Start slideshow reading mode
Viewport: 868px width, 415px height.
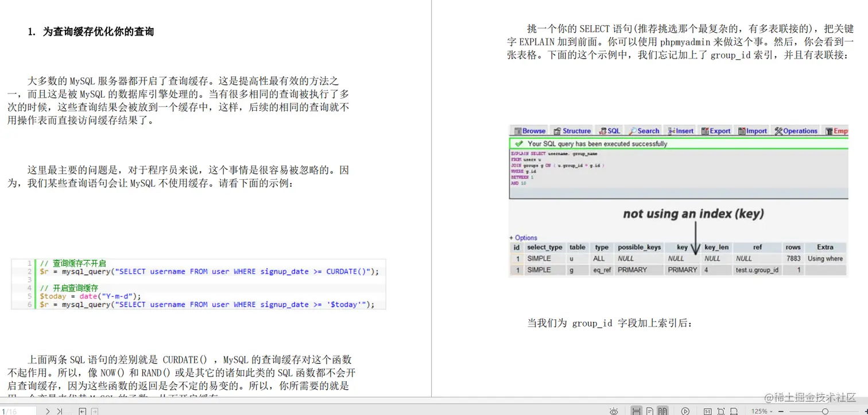click(x=685, y=411)
